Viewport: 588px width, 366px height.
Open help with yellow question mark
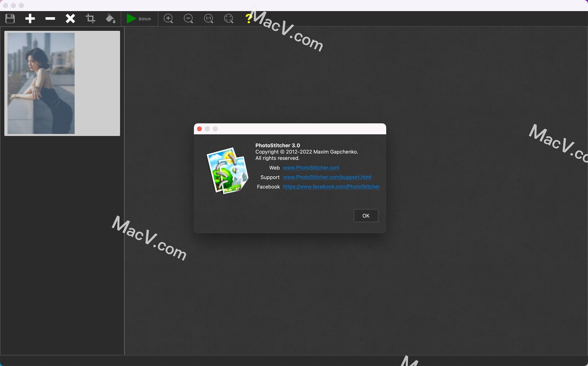(x=249, y=19)
